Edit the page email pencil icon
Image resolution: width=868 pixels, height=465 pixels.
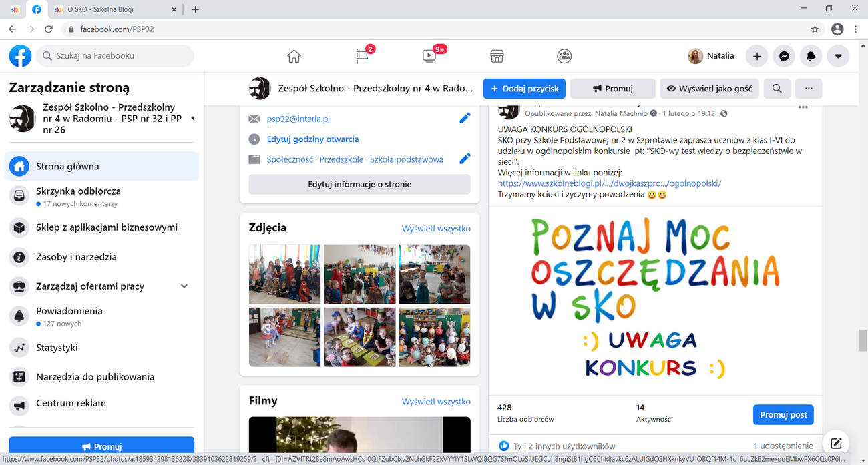click(x=465, y=118)
